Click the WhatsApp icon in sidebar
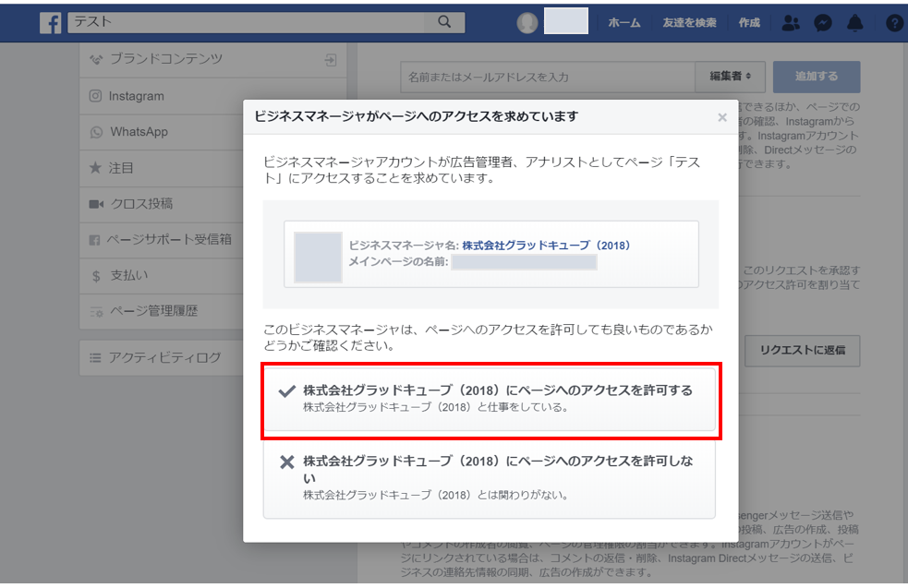Viewport: 908px width, 588px height. click(x=96, y=132)
